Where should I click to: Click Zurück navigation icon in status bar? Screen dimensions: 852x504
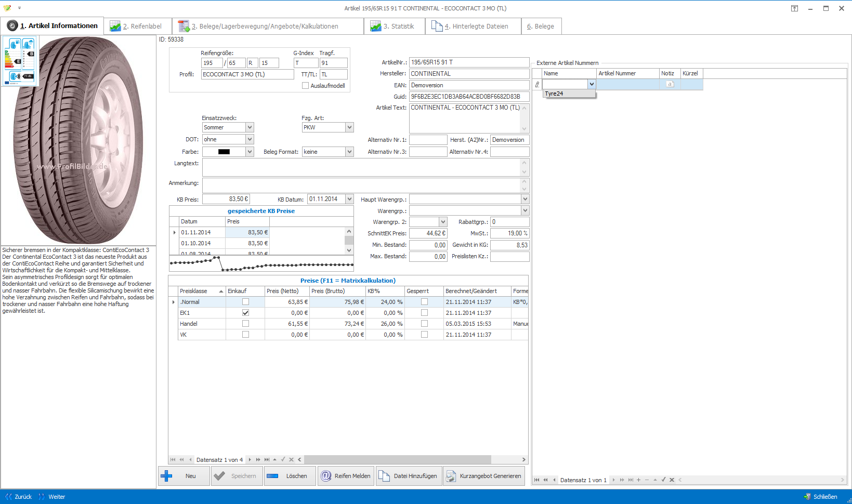tap(8, 497)
